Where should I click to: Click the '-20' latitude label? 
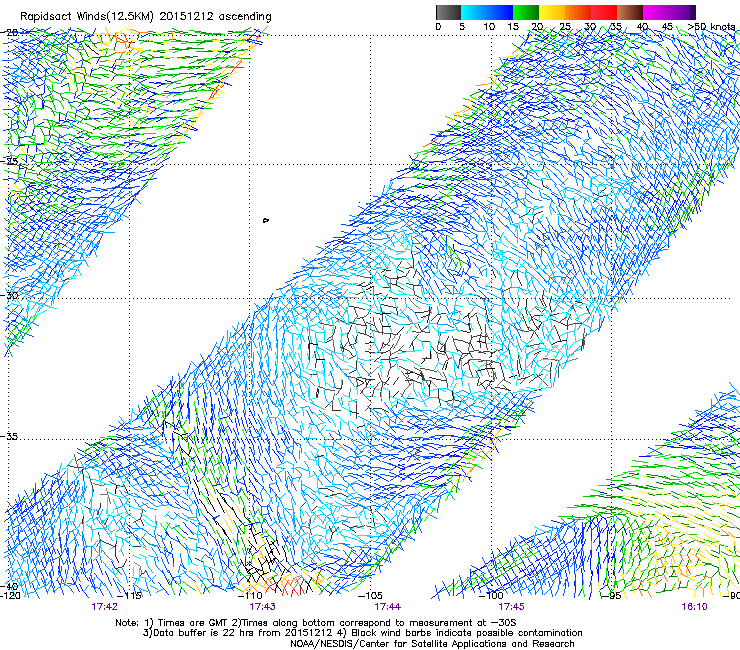(x=10, y=33)
